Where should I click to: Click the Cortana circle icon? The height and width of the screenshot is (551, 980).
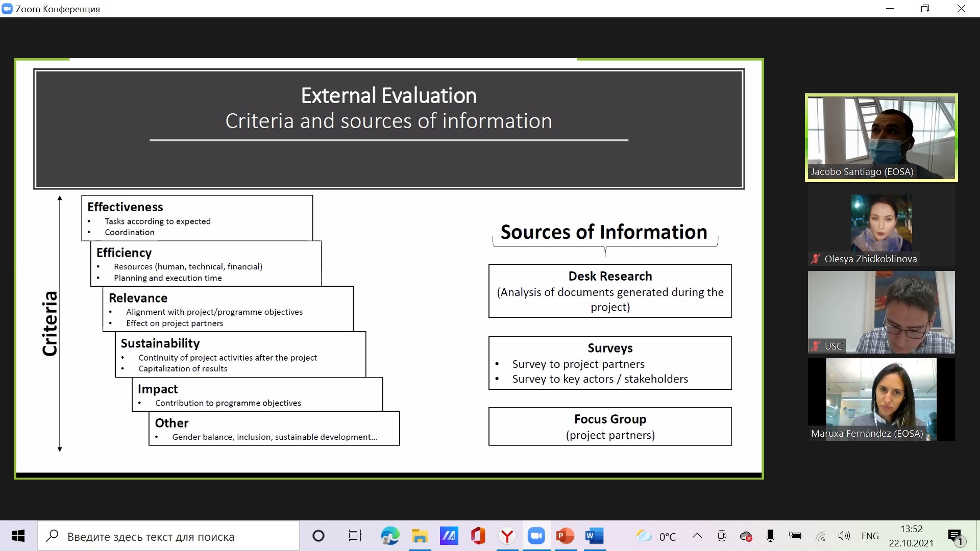(318, 536)
